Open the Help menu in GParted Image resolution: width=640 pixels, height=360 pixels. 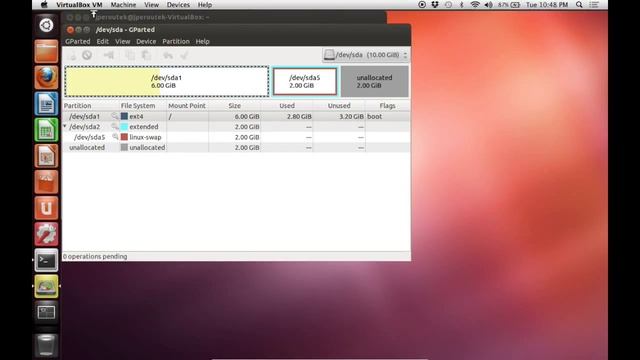[202, 41]
